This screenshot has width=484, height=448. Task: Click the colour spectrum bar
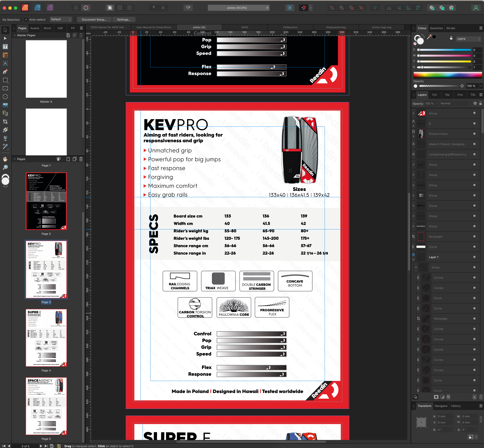[448, 75]
